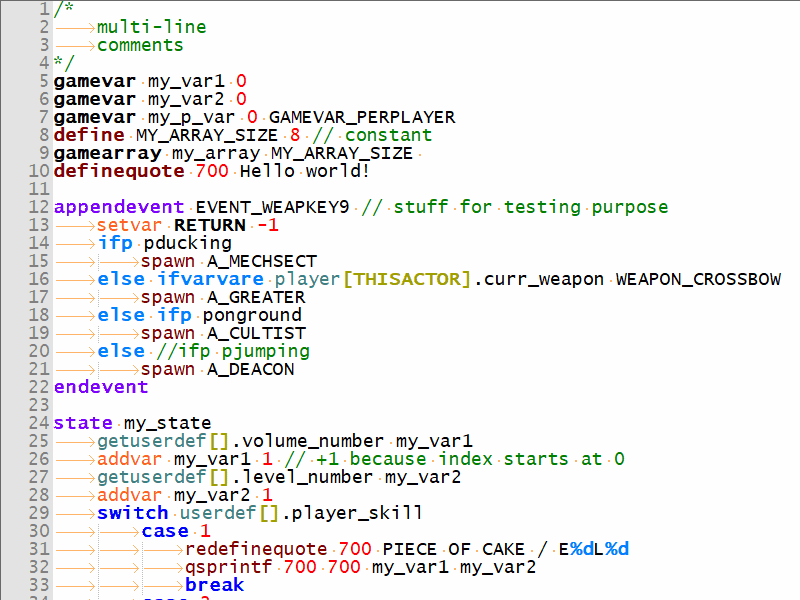Click line number 24 in the gutter

click(39, 423)
